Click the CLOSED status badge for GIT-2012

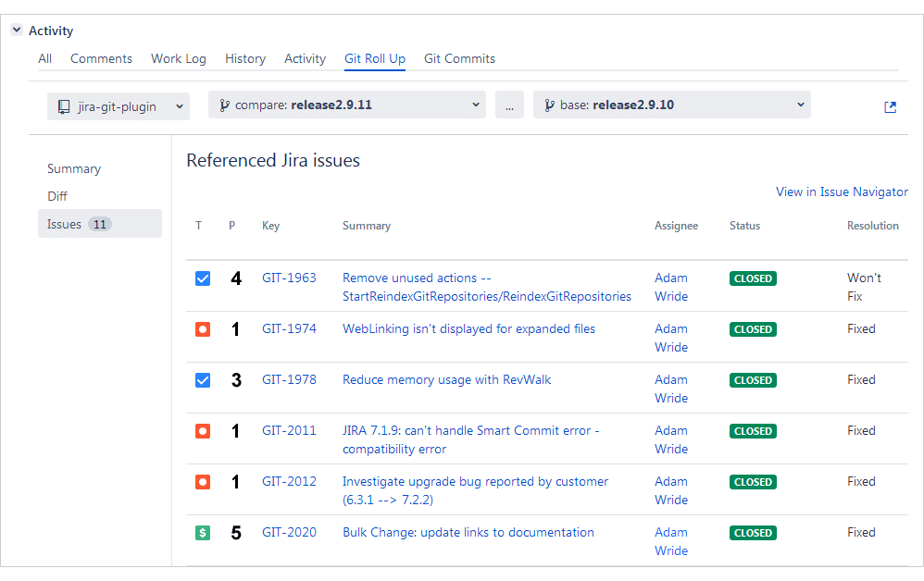(753, 482)
